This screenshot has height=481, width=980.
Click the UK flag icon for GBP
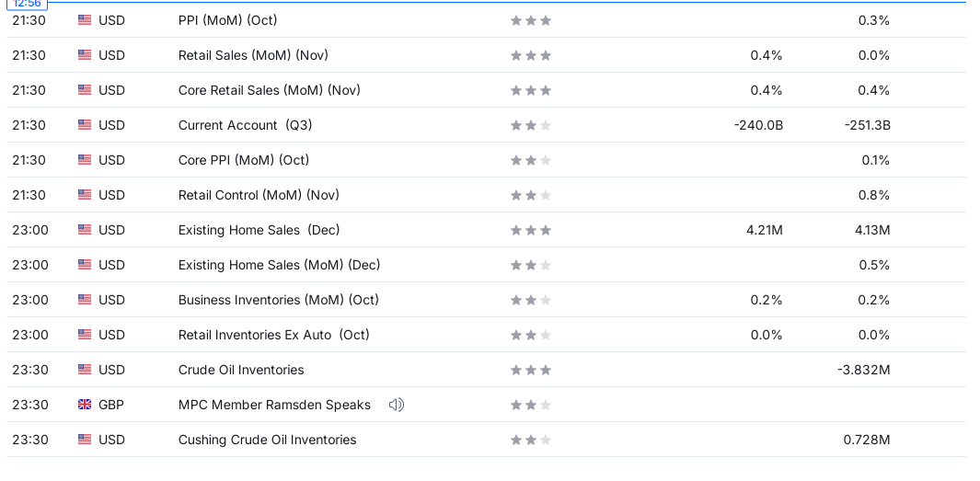pos(85,405)
